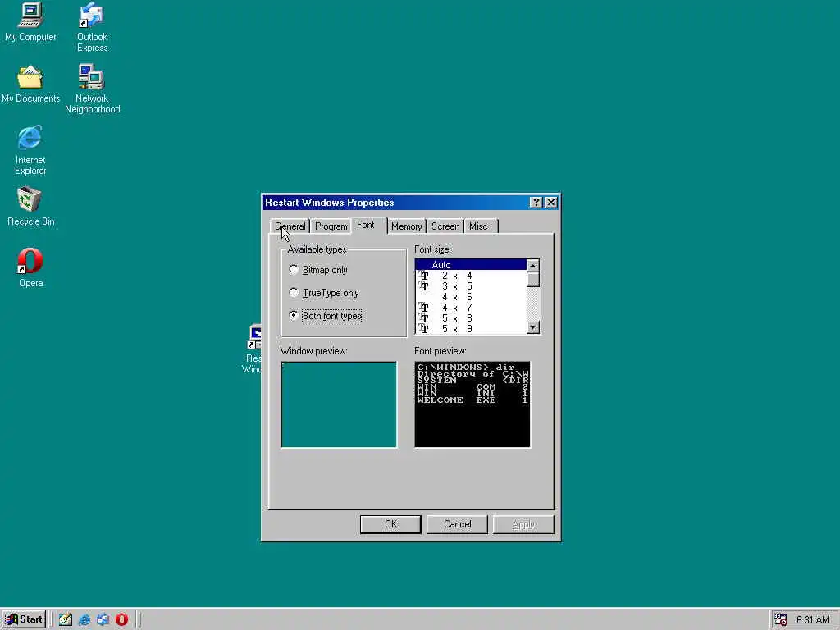Click font size list scroll down arrow
This screenshot has width=840, height=630.
click(532, 327)
